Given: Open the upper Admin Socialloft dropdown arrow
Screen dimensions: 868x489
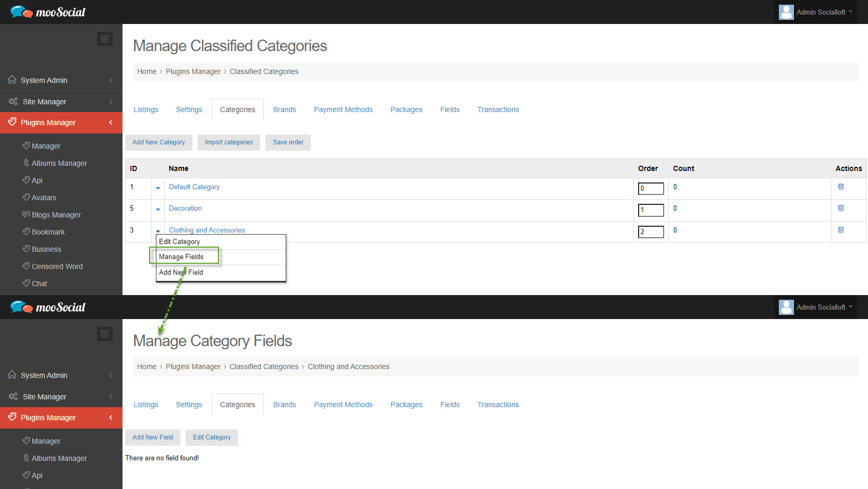Looking at the screenshot, I should (850, 11).
